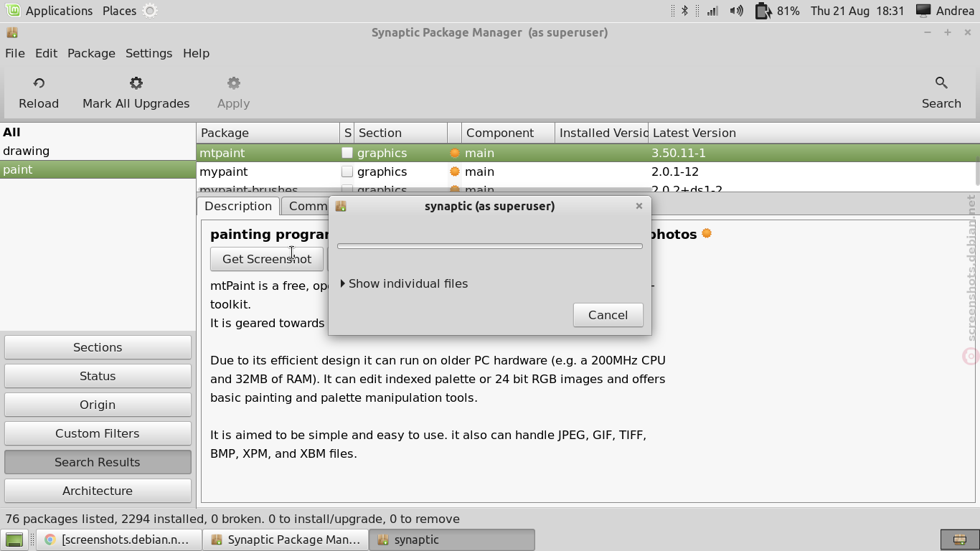Screen dimensions: 980x551
Task: Open the Help menu
Action: click(x=196, y=53)
